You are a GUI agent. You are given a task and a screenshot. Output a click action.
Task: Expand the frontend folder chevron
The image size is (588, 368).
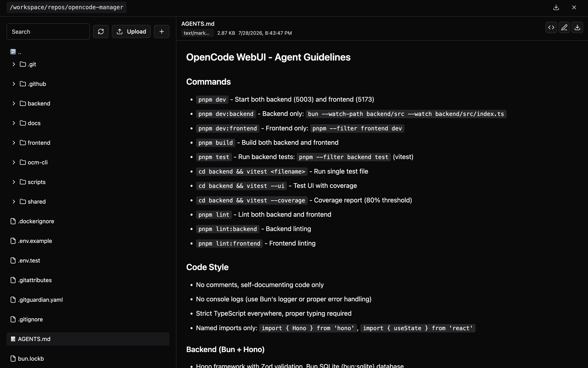[14, 143]
